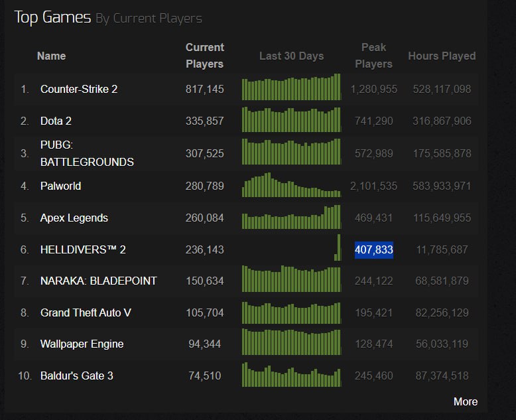Image resolution: width=516 pixels, height=420 pixels.
Task: Click the Peak Players column header
Action: point(373,56)
